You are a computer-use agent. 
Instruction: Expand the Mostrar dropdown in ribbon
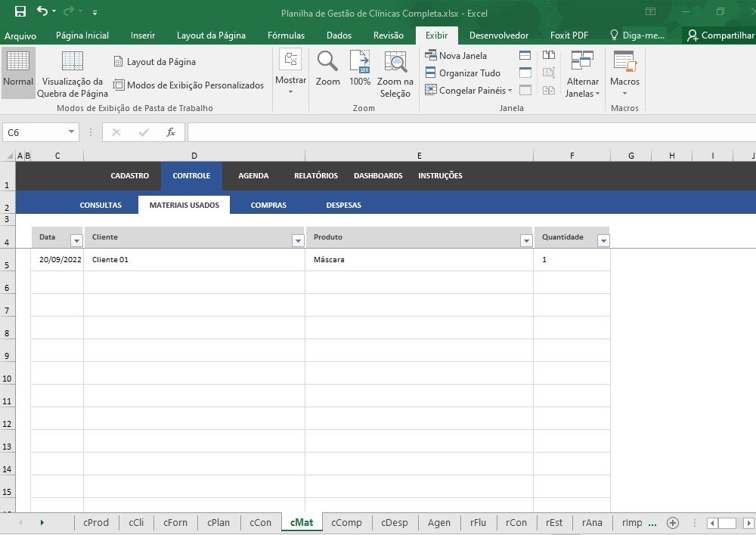tap(290, 74)
